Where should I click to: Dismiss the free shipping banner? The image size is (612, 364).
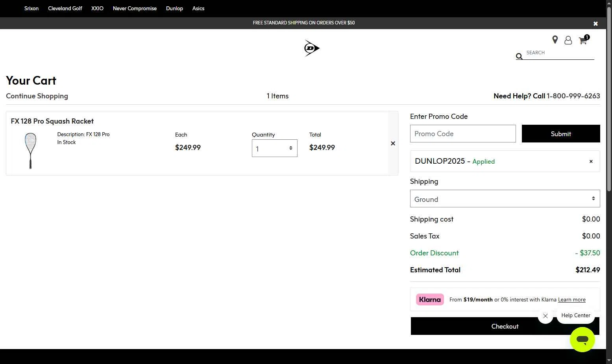[x=595, y=24]
